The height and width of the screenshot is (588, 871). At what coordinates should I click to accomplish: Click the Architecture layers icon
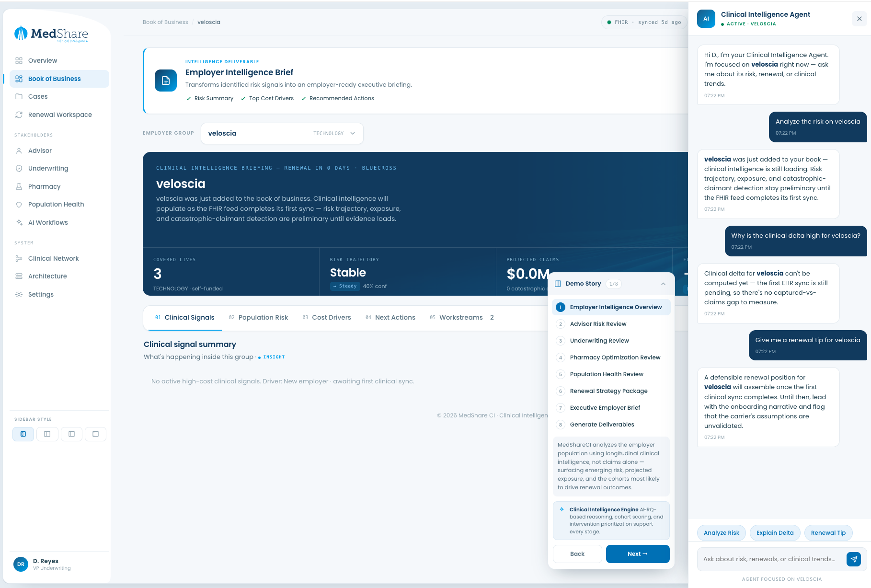[19, 276]
